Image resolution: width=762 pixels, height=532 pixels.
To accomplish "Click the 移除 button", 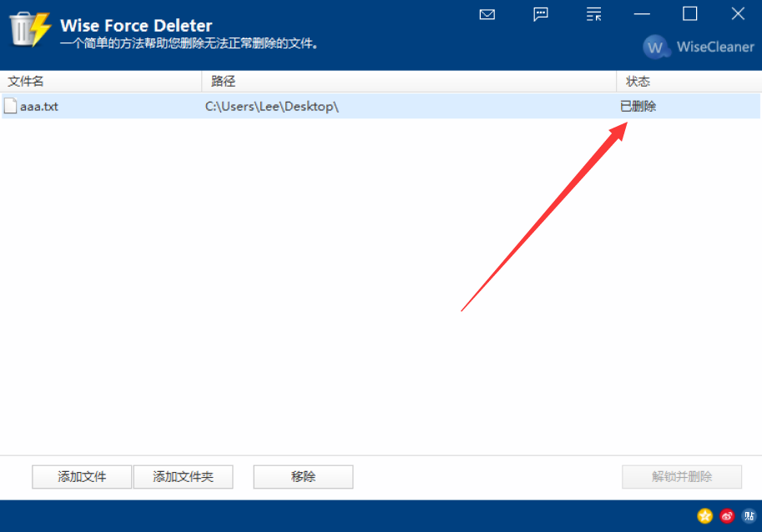I will (303, 477).
